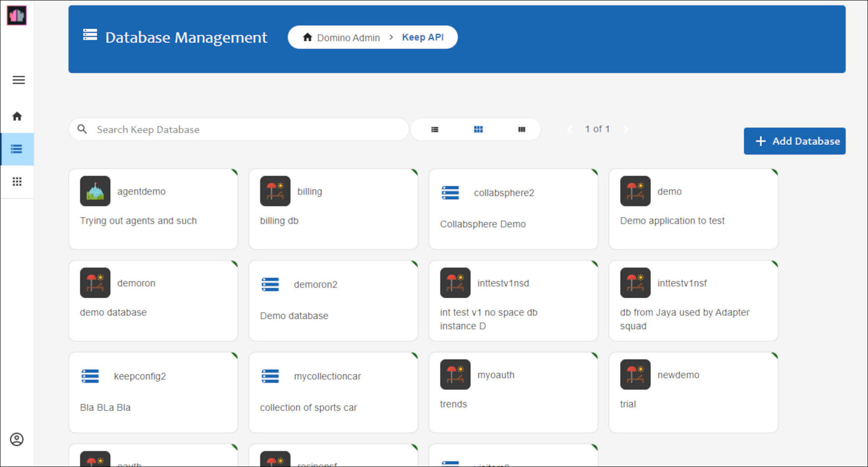This screenshot has height=467, width=868.
Task: Click 'billing db' description
Action: [x=279, y=221]
